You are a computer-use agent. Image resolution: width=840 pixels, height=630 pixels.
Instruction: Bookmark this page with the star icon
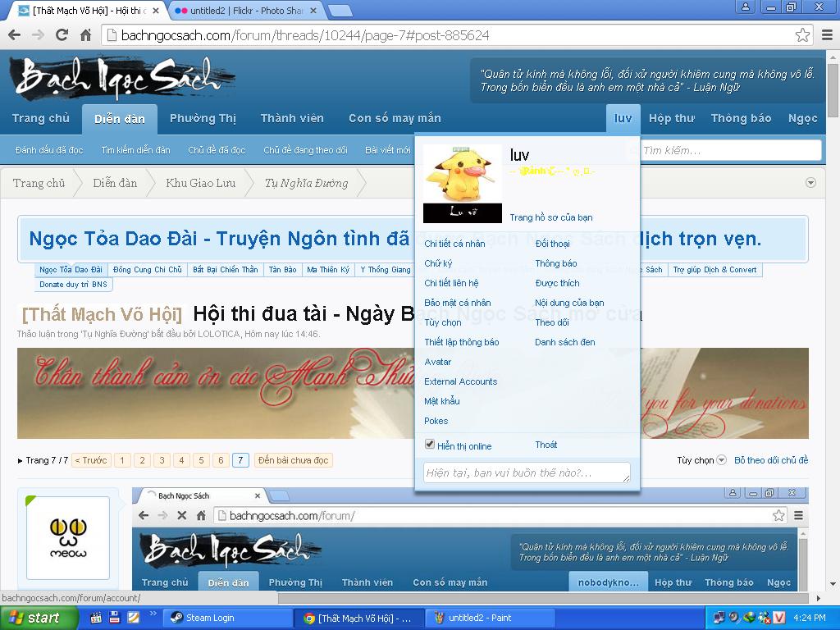click(x=802, y=35)
